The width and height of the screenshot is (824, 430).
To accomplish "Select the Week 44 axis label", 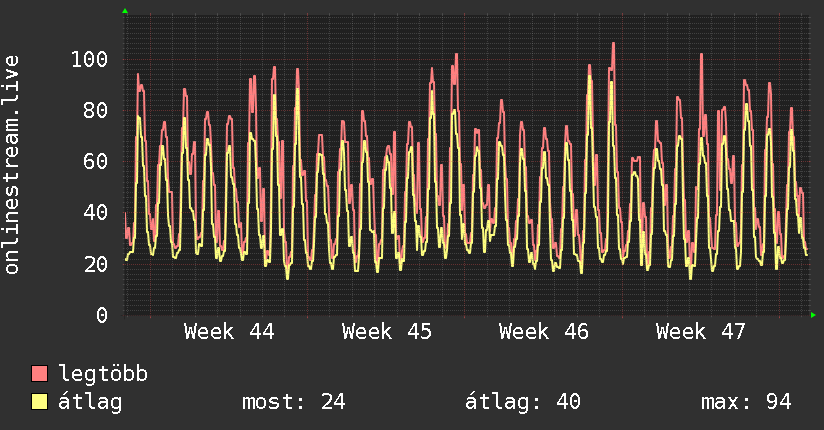I will (x=229, y=332).
